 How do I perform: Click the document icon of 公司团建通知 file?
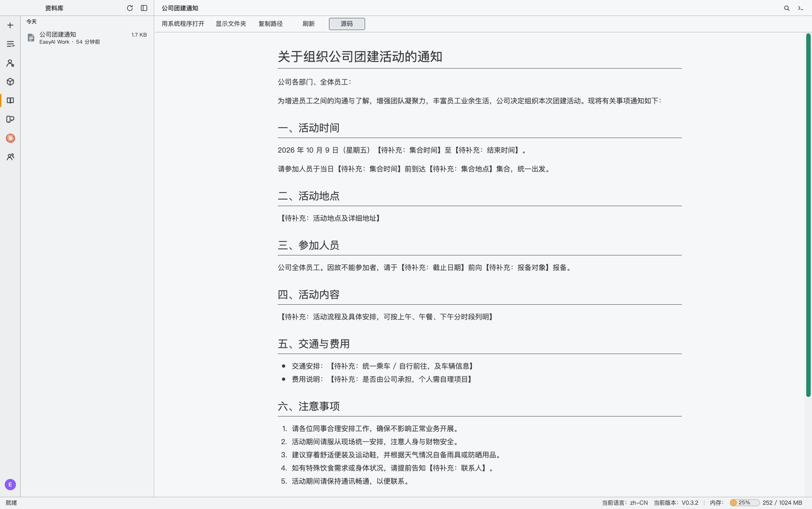pyautogui.click(x=31, y=38)
